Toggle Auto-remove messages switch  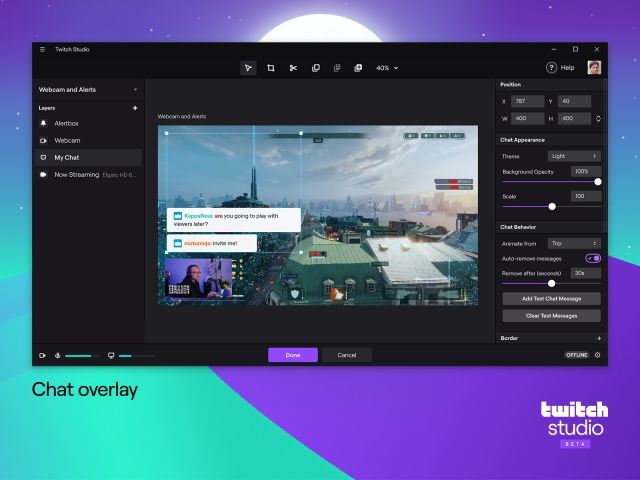point(593,258)
